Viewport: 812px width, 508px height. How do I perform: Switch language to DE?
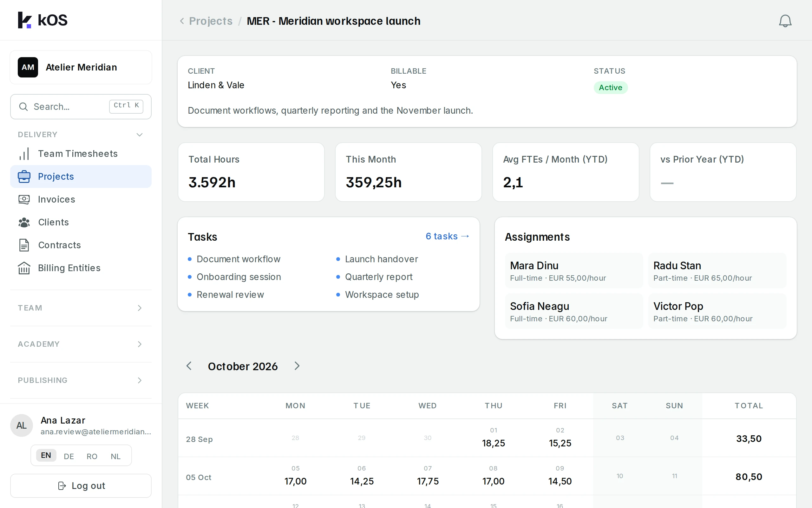coord(69,456)
